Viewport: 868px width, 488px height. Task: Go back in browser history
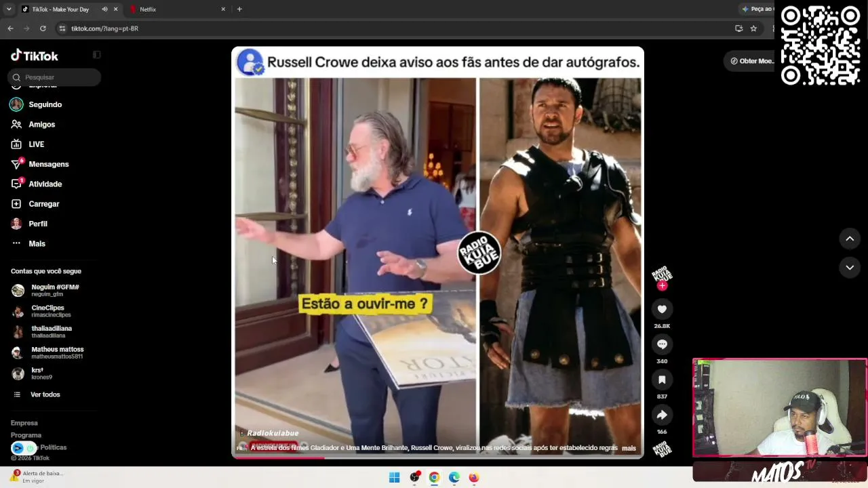[x=10, y=28]
